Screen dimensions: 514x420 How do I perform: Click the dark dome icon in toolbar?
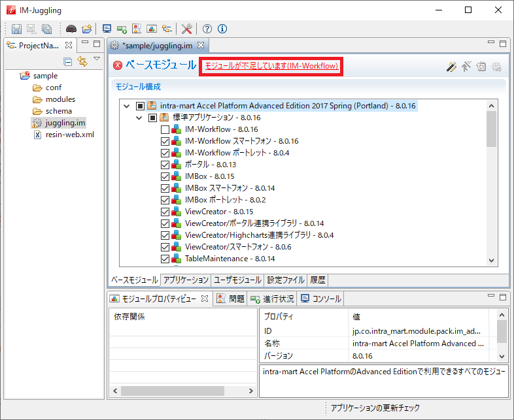click(71, 29)
